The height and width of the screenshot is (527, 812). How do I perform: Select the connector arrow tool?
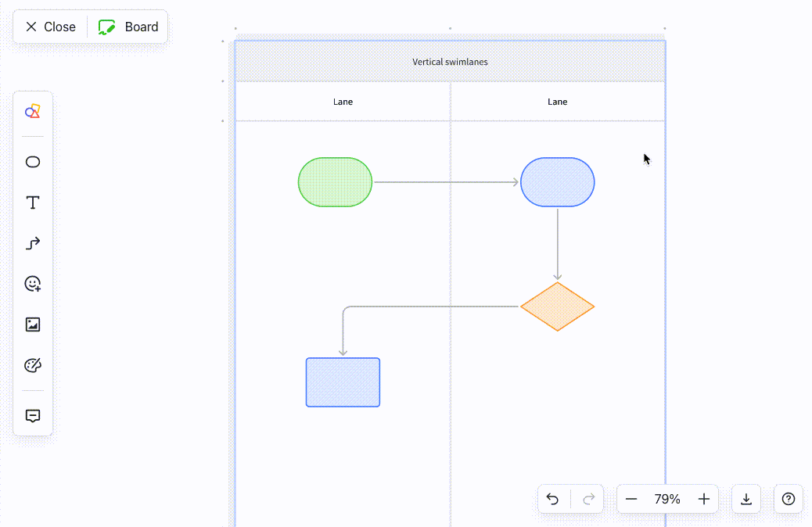tap(32, 243)
